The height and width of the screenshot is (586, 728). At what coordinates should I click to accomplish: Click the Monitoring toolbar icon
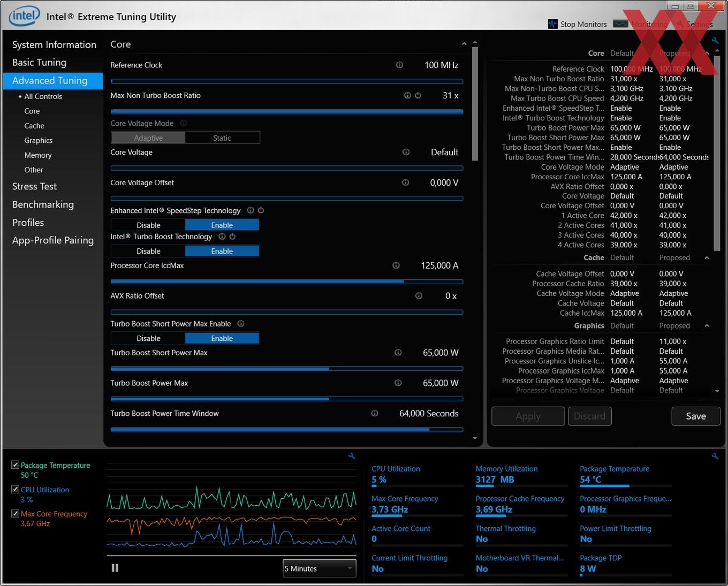point(620,24)
